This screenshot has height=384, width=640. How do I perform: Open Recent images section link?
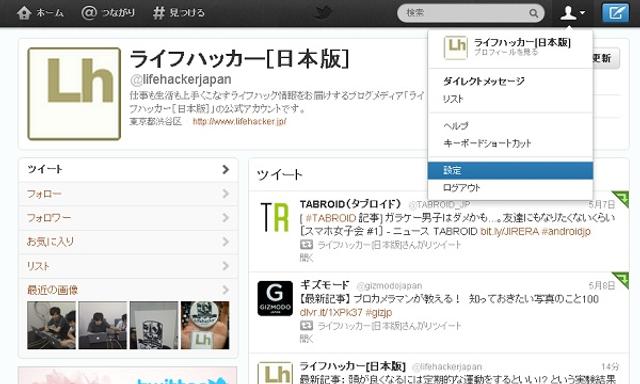pos(52,290)
